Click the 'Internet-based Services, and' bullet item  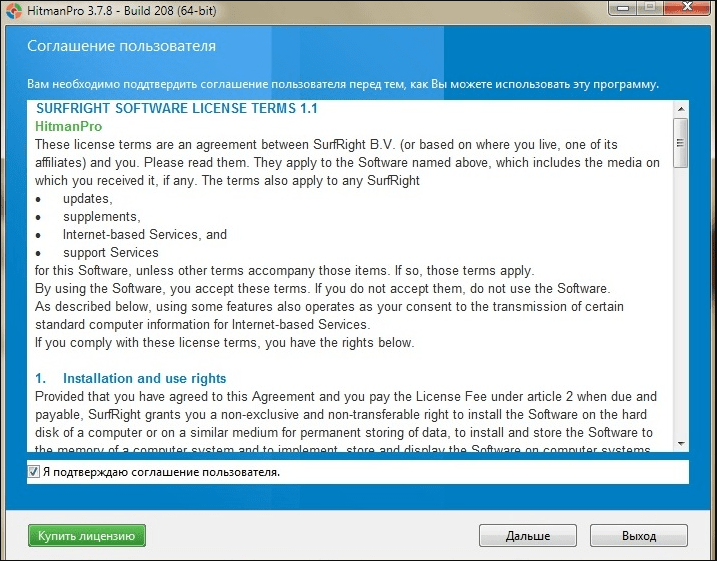pyautogui.click(x=144, y=234)
